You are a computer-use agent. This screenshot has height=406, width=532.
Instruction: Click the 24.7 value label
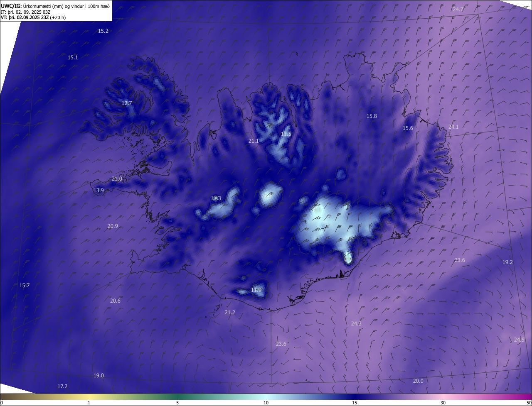point(458,9)
